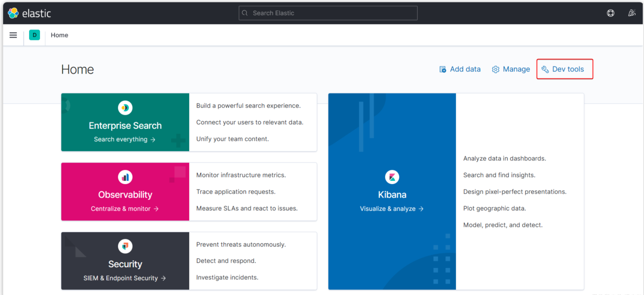
Task: Open the Security title
Action: [x=125, y=264]
